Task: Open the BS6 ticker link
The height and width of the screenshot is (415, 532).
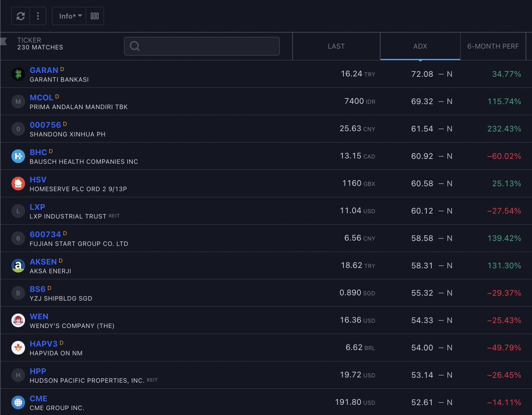Action: coord(38,289)
